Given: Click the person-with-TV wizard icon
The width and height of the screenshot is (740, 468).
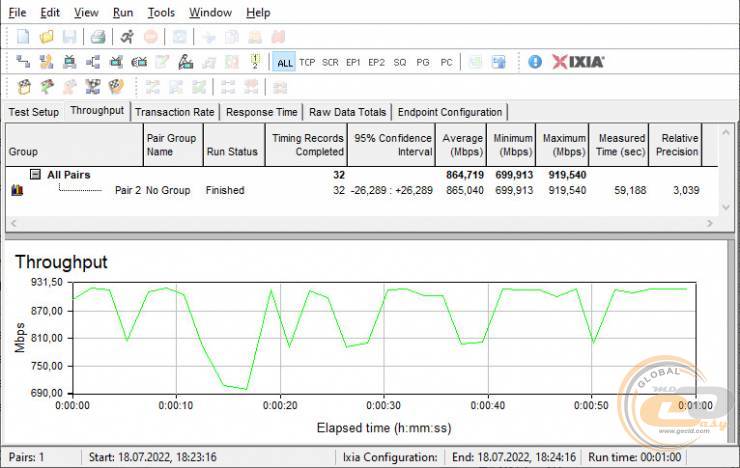Looking at the screenshot, I should pos(185,62).
